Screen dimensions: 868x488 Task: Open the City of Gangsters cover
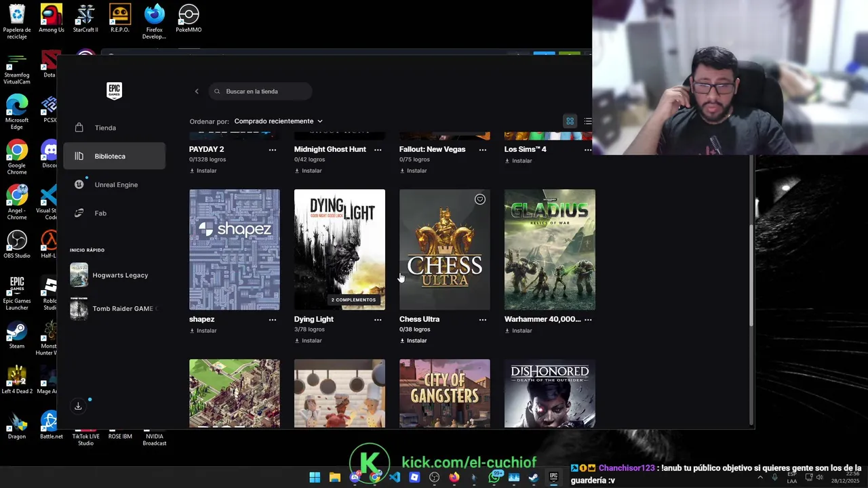point(444,394)
